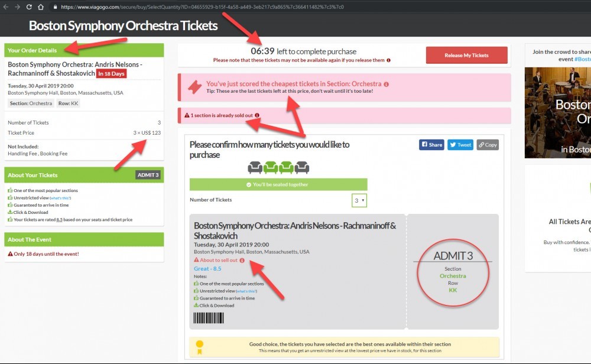
Task: Click the first green seat icon
Action: tap(271, 167)
